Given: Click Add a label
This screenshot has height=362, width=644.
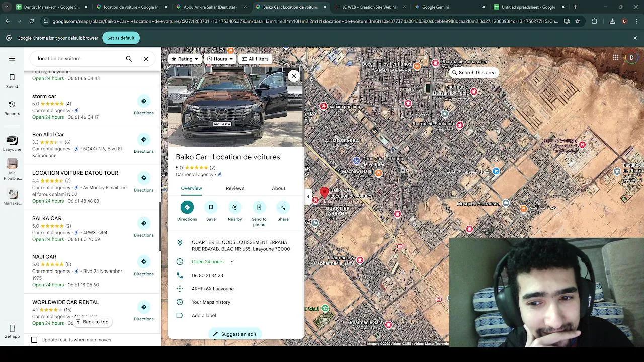Looking at the screenshot, I should tap(204, 316).
